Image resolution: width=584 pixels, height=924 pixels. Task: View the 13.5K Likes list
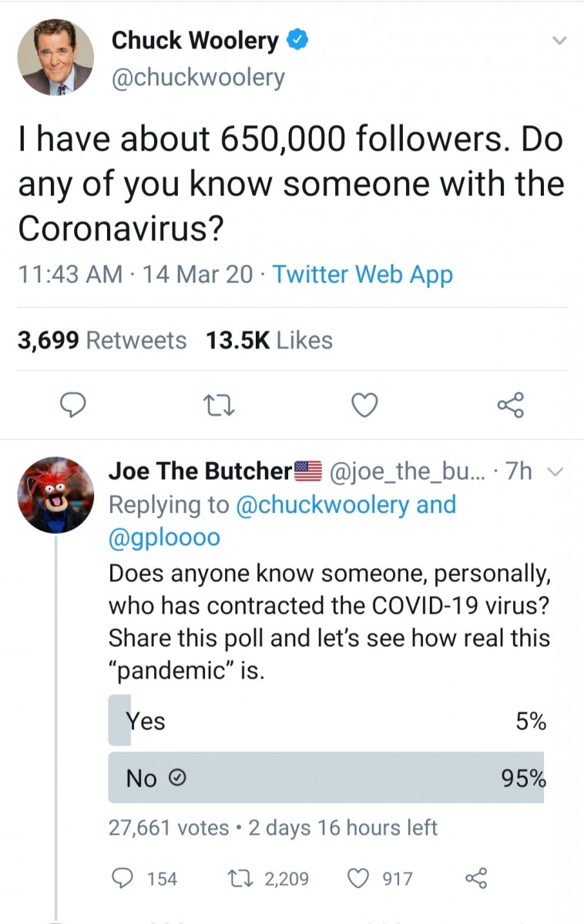(x=269, y=340)
